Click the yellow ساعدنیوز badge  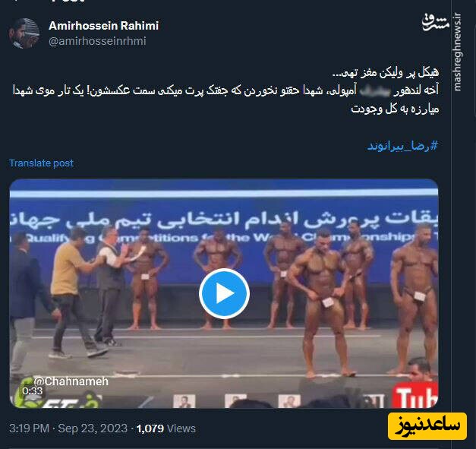click(427, 426)
